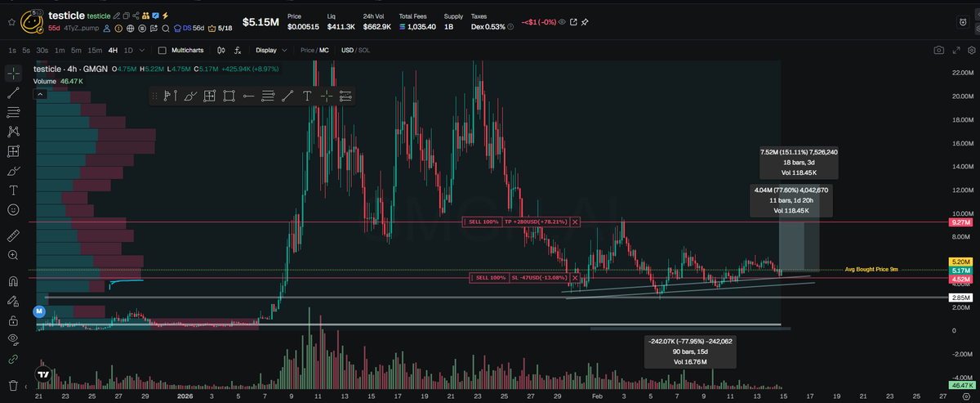Toggle the magnet mode in sidebar
The height and width of the screenshot is (403, 980).
click(x=13, y=281)
